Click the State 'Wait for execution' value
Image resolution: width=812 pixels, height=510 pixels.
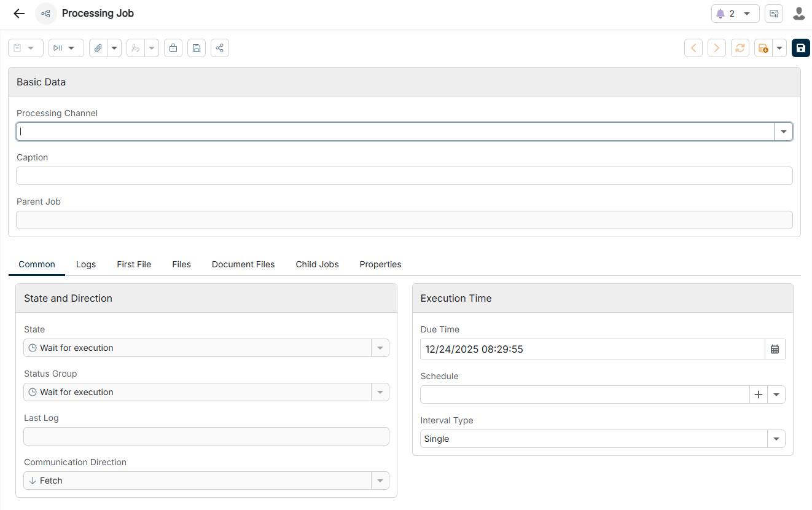77,348
